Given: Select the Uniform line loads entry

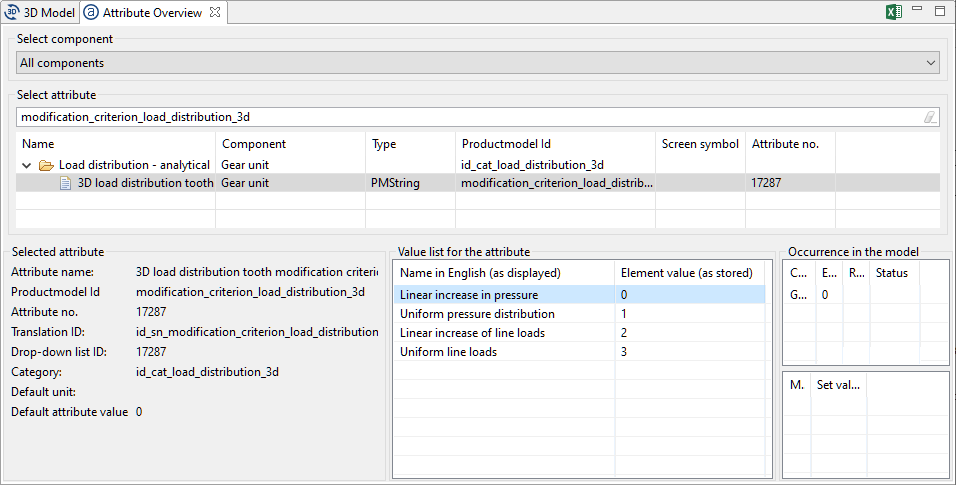Looking at the screenshot, I should pyautogui.click(x=448, y=352).
